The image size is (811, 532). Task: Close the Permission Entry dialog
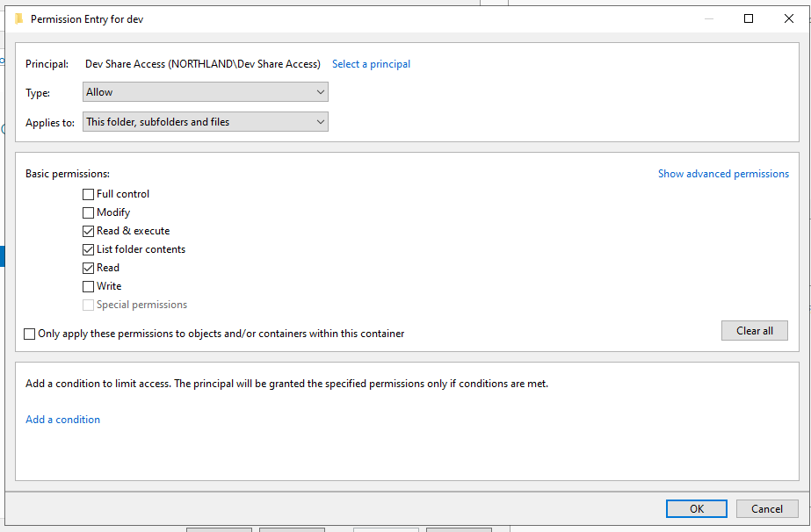pyautogui.click(x=788, y=18)
